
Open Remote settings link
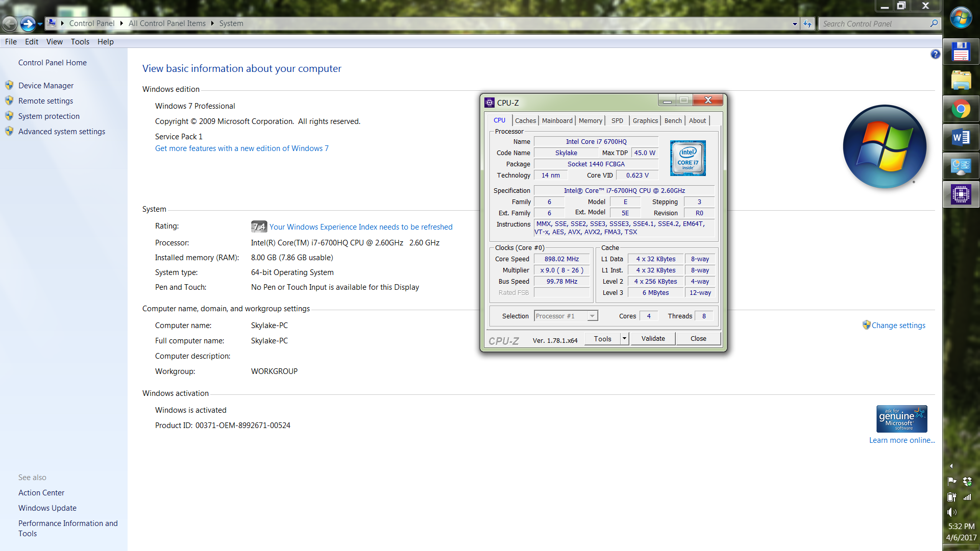pyautogui.click(x=45, y=101)
